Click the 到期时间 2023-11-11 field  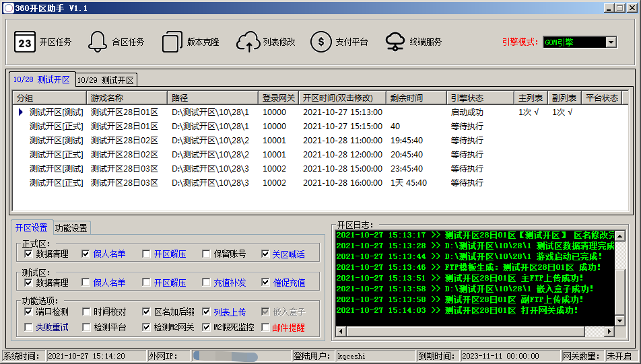[510, 356]
